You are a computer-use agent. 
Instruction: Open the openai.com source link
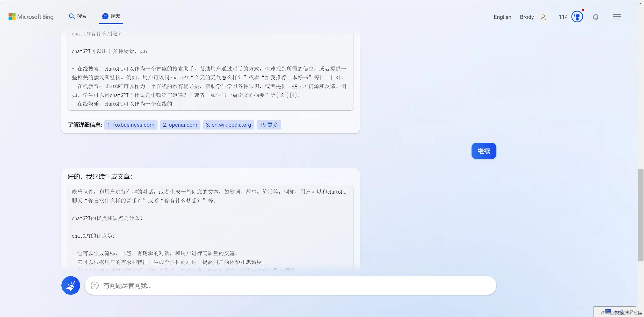[x=180, y=125]
